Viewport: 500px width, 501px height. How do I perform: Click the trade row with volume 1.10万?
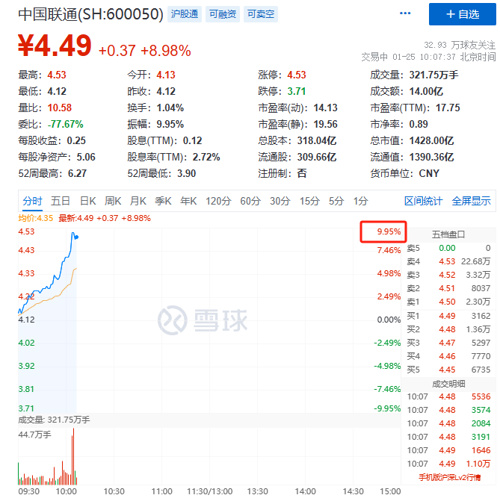[x=449, y=464]
